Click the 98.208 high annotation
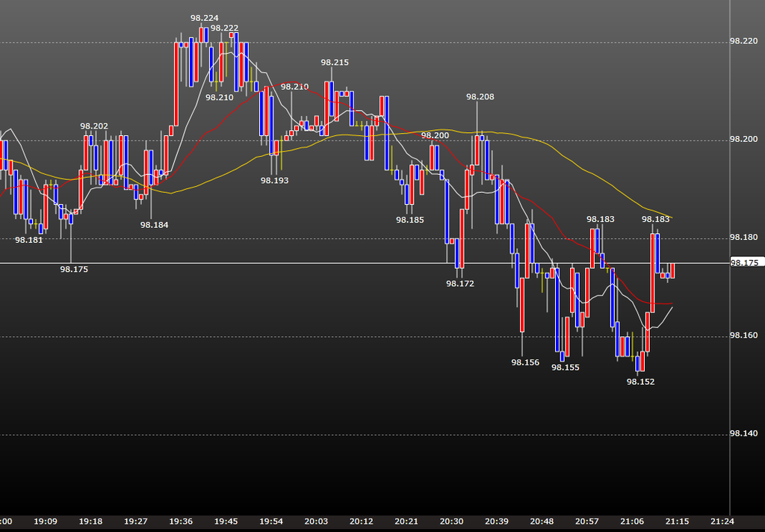Viewport: 765px width, 532px height. [x=480, y=96]
